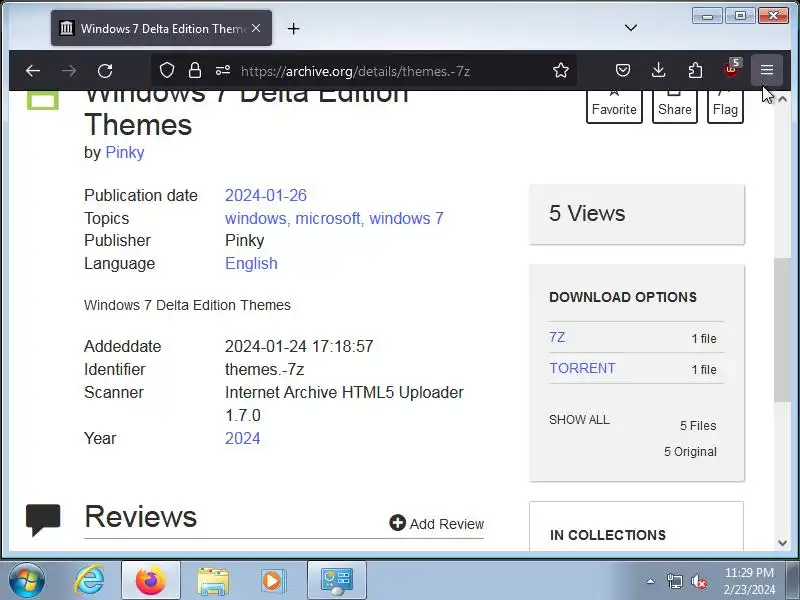800x600 pixels.
Task: View site security padlock info
Action: [x=195, y=70]
